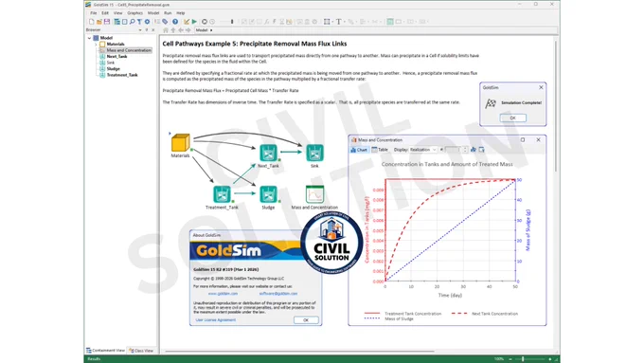Screen dimensions: 644x363
Task: Switch to Chart view in result window
Action: coord(359,150)
